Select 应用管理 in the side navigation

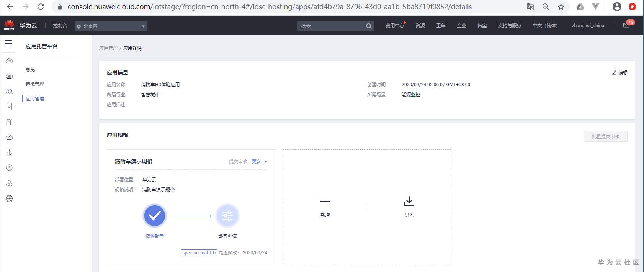[x=35, y=99]
